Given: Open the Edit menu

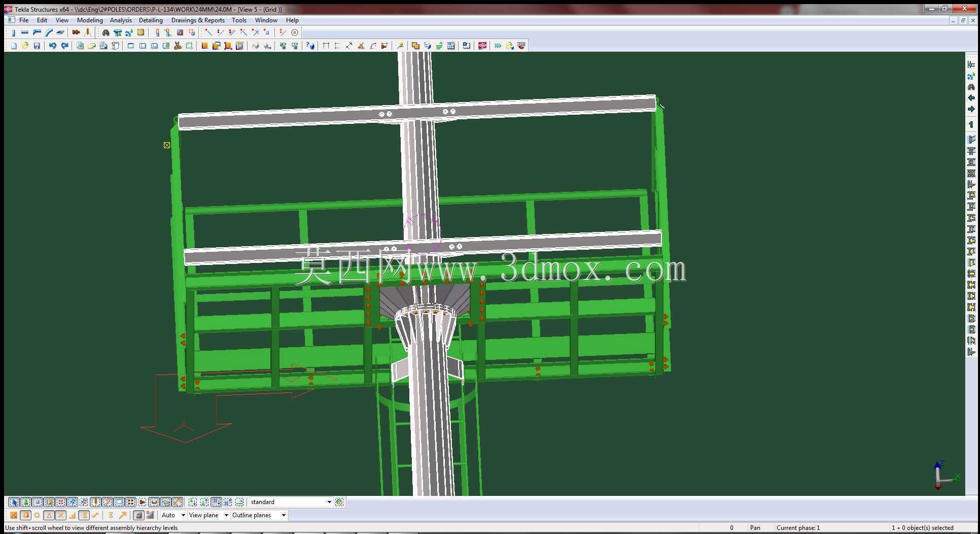Looking at the screenshot, I should point(42,20).
